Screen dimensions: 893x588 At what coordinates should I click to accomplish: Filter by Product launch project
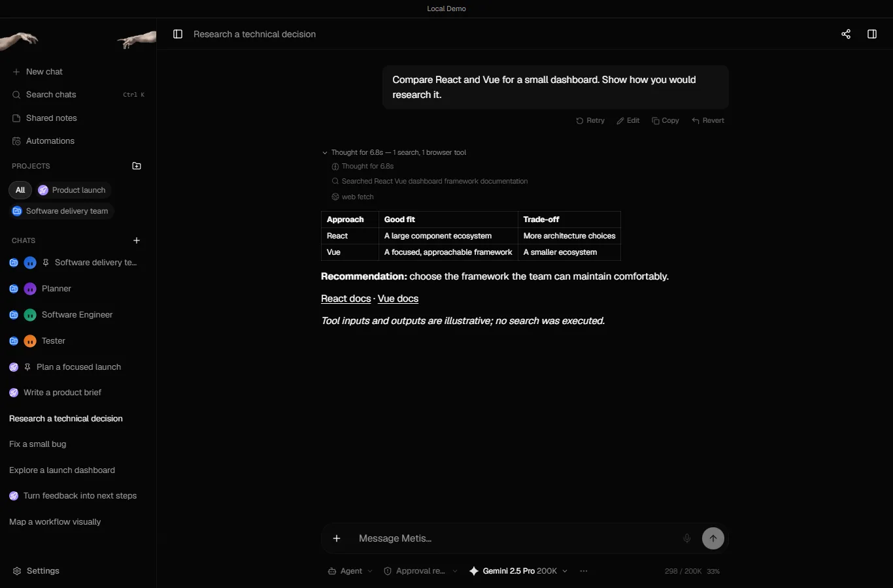coord(73,190)
